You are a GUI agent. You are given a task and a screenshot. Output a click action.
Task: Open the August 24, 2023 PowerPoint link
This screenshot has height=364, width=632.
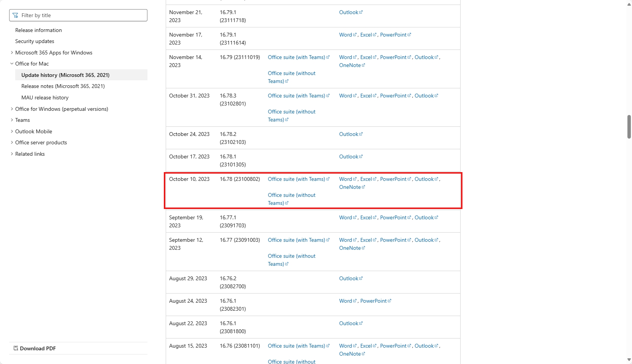(x=376, y=301)
